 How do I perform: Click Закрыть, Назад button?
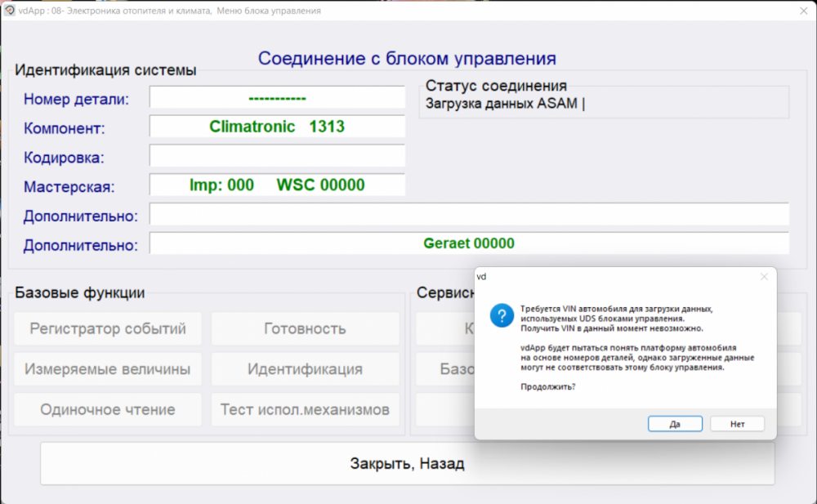coord(408,463)
